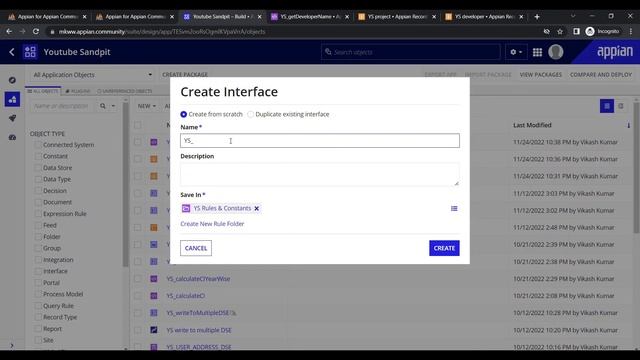The height and width of the screenshot is (360, 640).
Task: Open YS_calculateCIYearWise object
Action: click(x=198, y=279)
